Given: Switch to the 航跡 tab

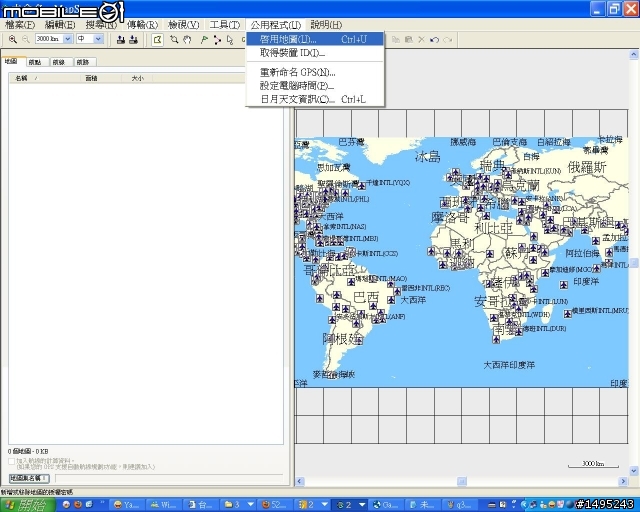Looking at the screenshot, I should pyautogui.click(x=83, y=62).
